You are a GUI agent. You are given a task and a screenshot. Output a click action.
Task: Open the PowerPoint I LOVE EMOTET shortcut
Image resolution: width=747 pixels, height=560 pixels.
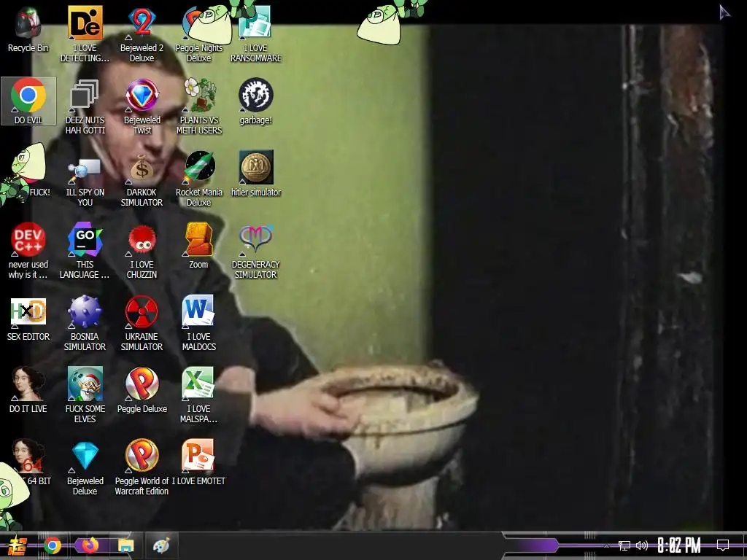[x=198, y=462]
